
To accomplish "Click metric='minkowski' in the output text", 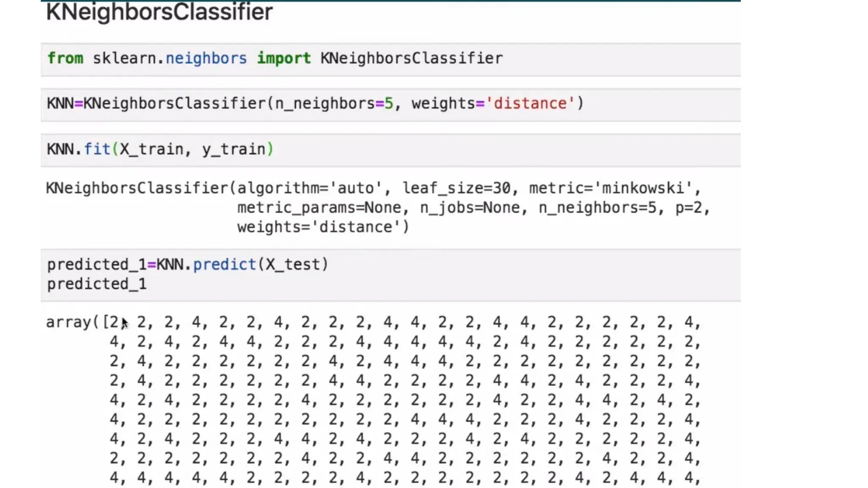I will click(x=610, y=188).
